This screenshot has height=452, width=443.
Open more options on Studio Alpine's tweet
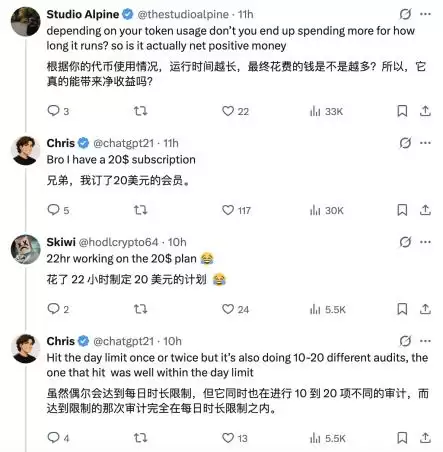point(425,14)
